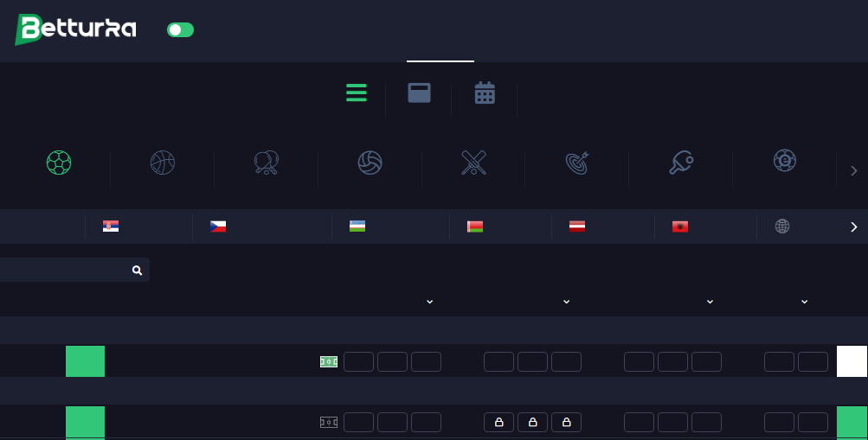Choose the tennis rackets sport icon
Screen dimensions: 868x440
click(x=267, y=163)
